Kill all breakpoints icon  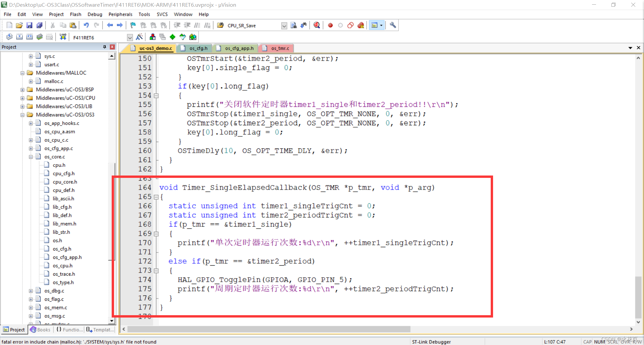(x=361, y=25)
